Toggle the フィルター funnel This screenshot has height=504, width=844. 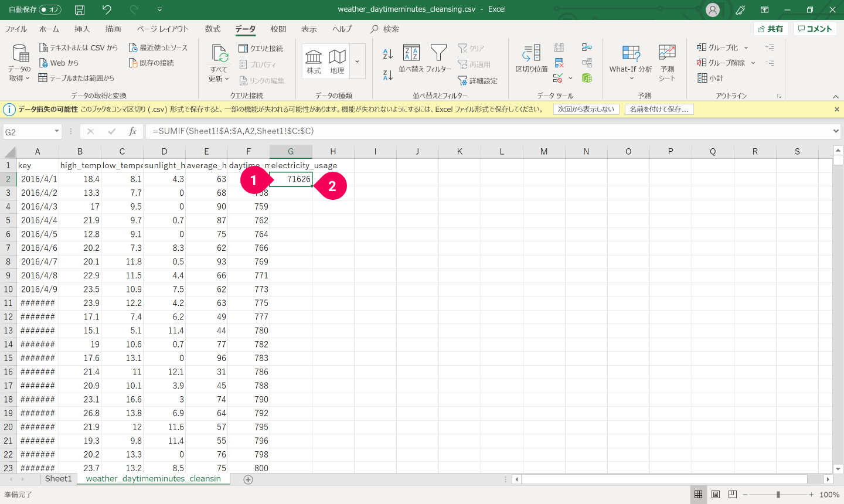pos(438,59)
